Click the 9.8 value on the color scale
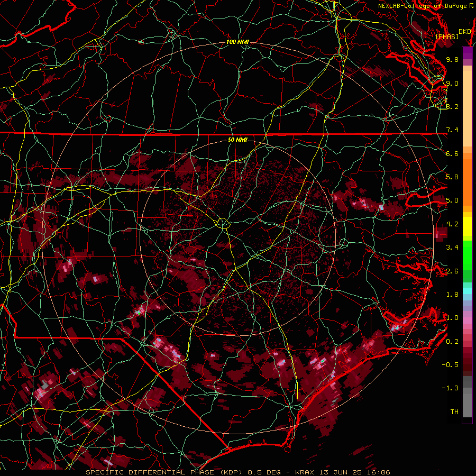Image resolution: width=476 pixels, height=476 pixels. pyautogui.click(x=452, y=59)
